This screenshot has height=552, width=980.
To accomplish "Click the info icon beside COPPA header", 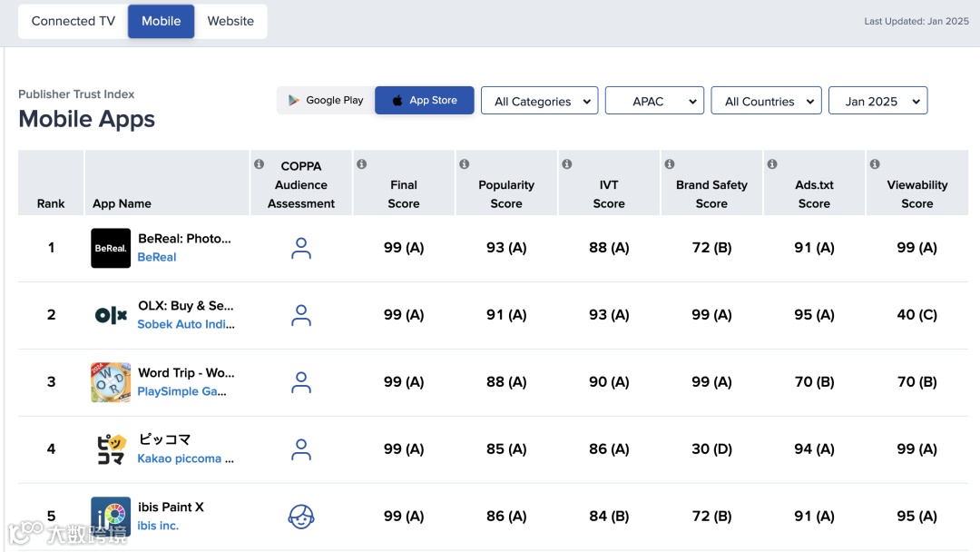I will click(x=259, y=164).
